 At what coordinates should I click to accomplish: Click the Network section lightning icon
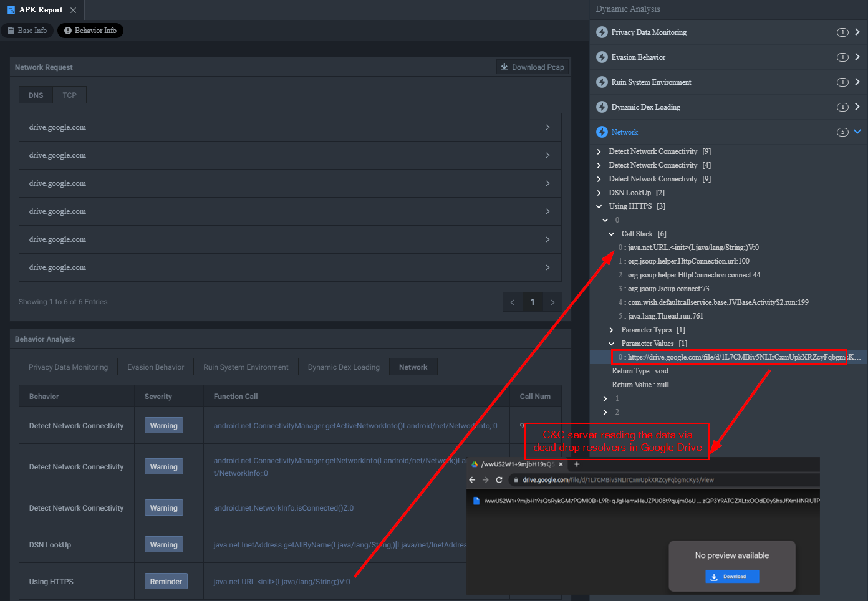[x=602, y=132]
